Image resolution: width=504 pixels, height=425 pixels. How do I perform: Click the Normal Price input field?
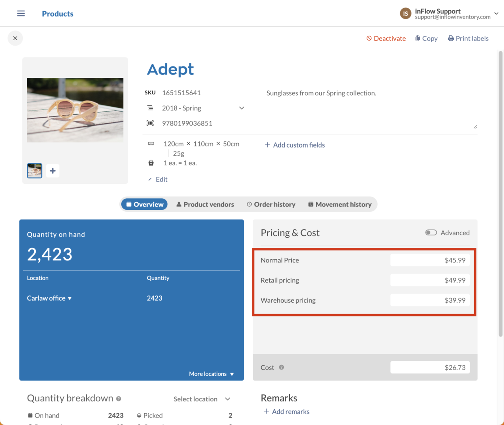point(430,260)
